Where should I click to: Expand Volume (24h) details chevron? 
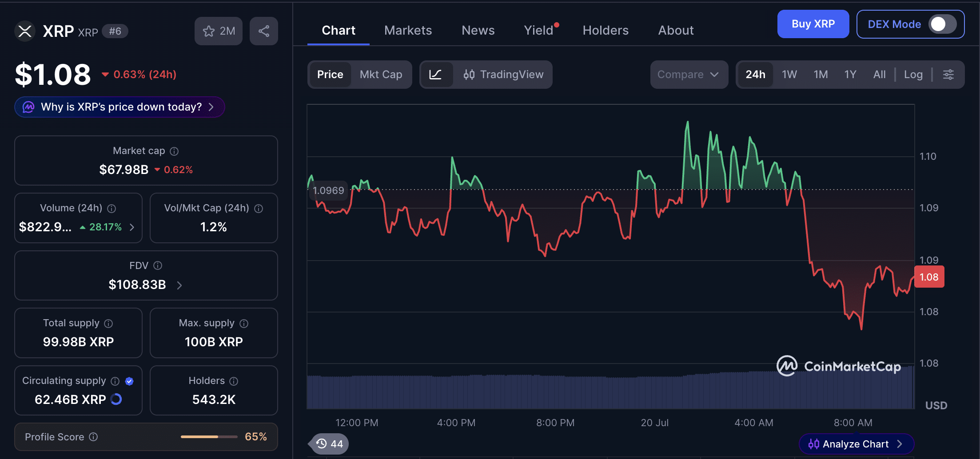point(132,227)
